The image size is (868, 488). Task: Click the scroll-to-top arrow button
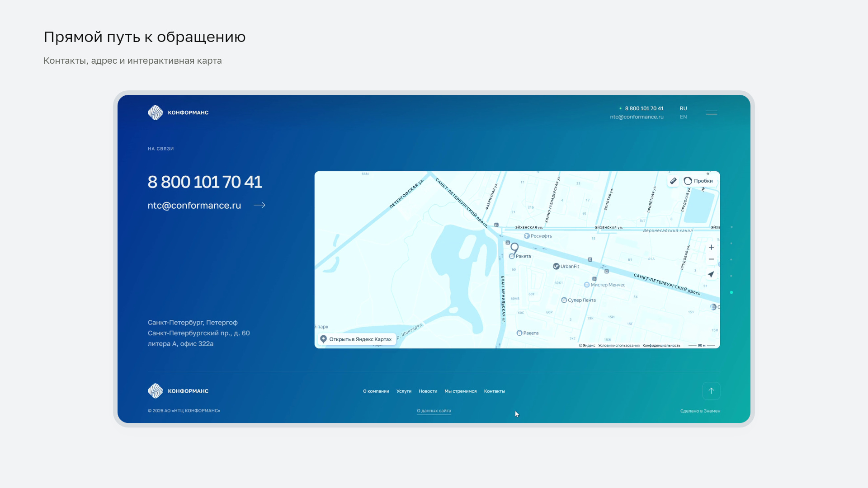(711, 391)
